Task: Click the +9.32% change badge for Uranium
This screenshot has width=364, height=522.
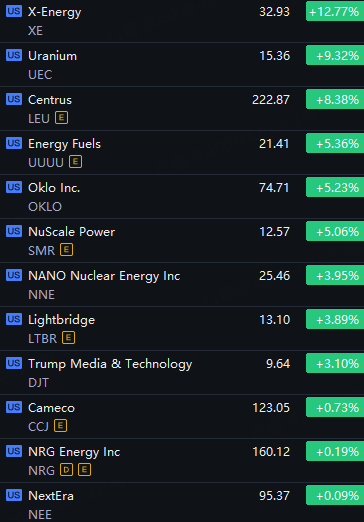Action: [x=335, y=56]
